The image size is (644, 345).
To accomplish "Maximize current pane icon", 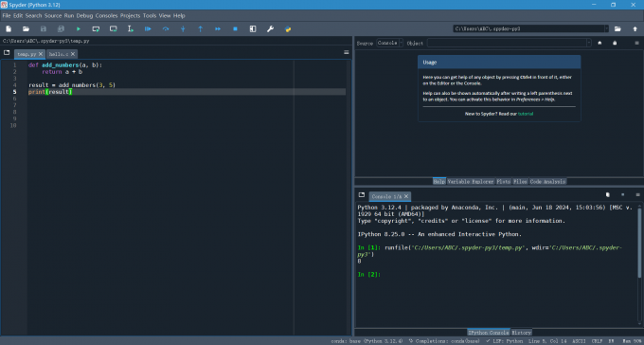I will pyautogui.click(x=253, y=28).
